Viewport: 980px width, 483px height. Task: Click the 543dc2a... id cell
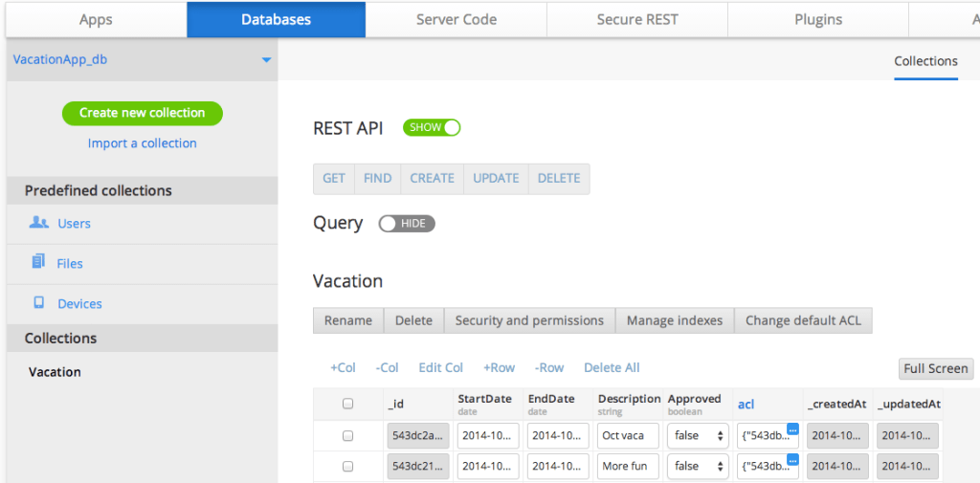tap(418, 435)
